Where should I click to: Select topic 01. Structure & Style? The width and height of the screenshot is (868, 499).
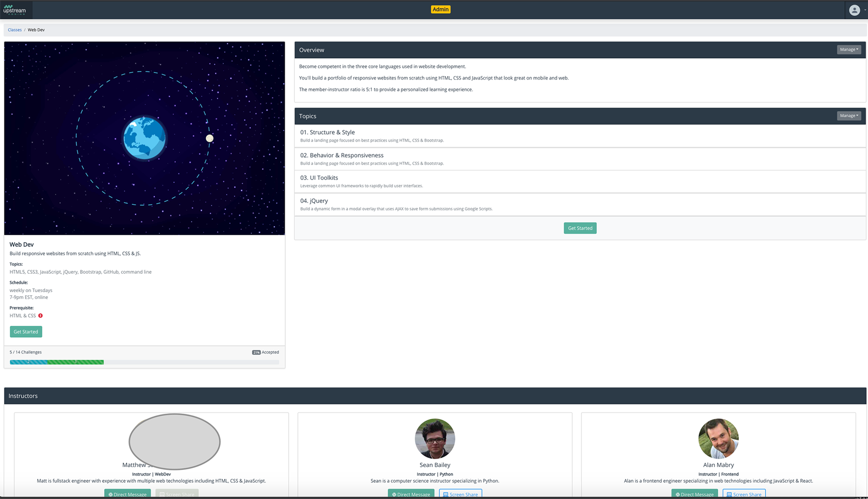tap(327, 132)
